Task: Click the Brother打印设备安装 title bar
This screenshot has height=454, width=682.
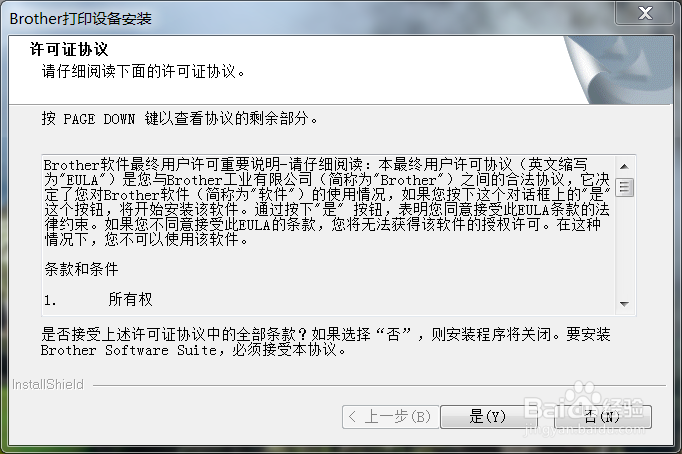Action: coord(304,18)
